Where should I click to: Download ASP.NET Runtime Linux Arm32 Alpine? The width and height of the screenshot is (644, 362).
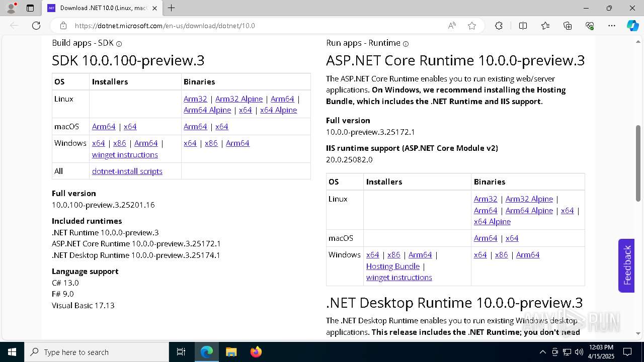coord(529,199)
